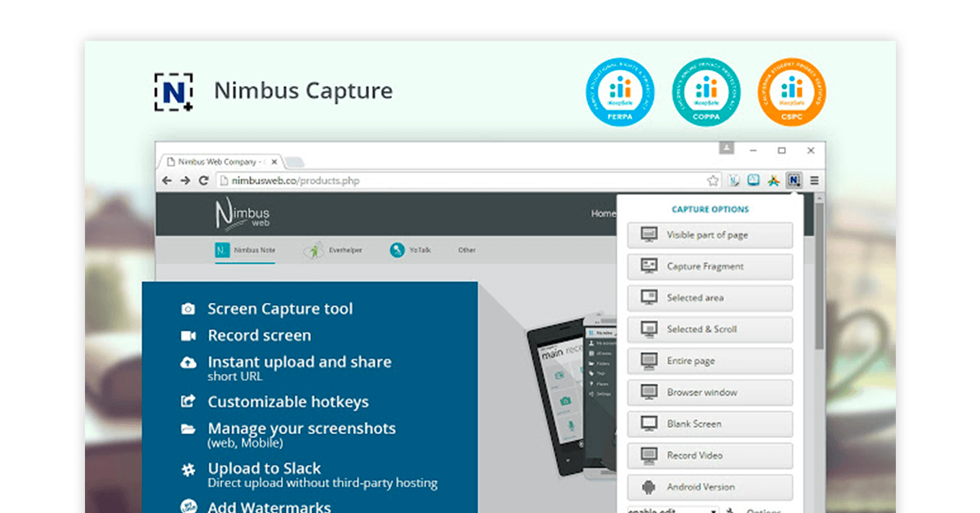Click the CSPC certification badge
980x513 pixels.
tap(791, 92)
